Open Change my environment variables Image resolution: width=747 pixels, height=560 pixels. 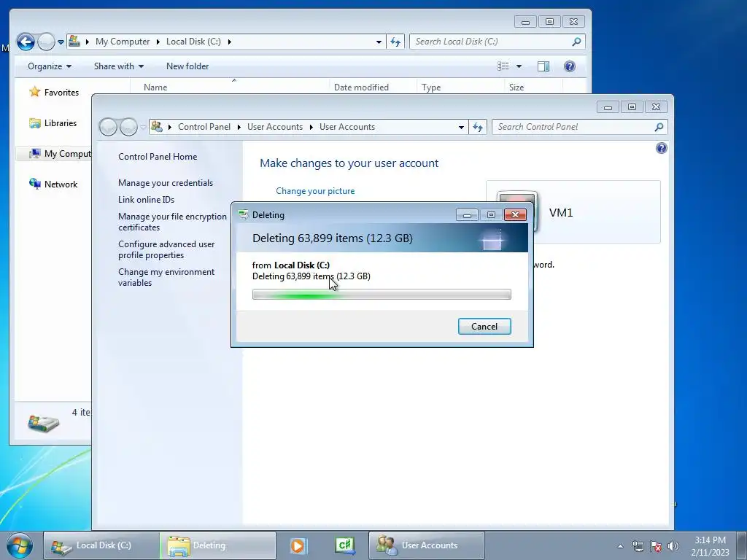pos(166,277)
